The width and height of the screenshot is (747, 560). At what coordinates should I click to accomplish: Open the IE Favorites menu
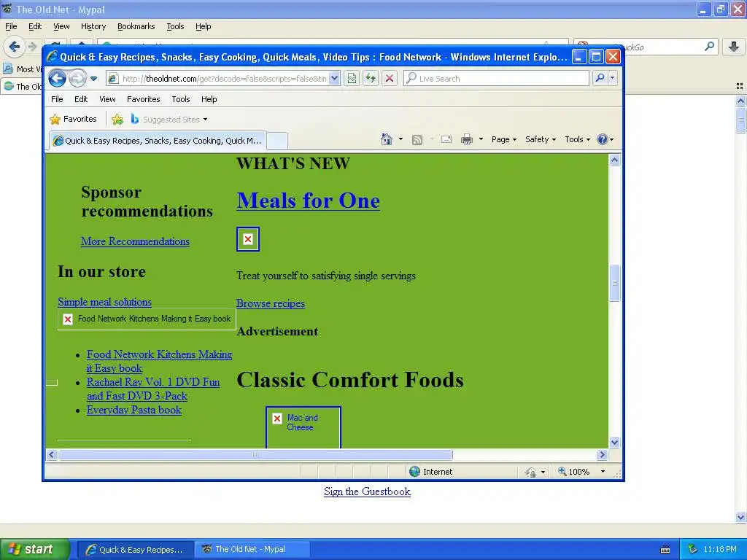(x=144, y=99)
